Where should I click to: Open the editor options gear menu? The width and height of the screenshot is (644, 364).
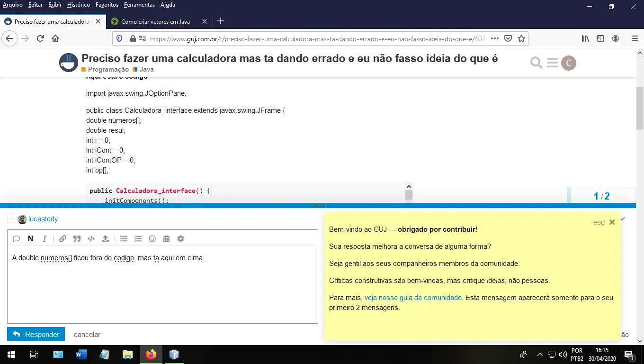(180, 239)
